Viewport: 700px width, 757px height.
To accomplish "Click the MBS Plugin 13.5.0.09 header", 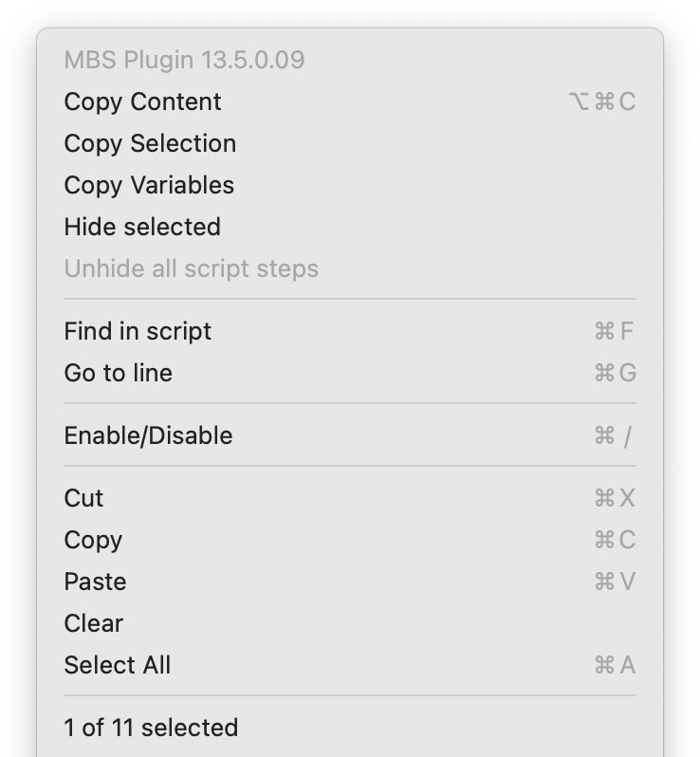I will (x=184, y=60).
